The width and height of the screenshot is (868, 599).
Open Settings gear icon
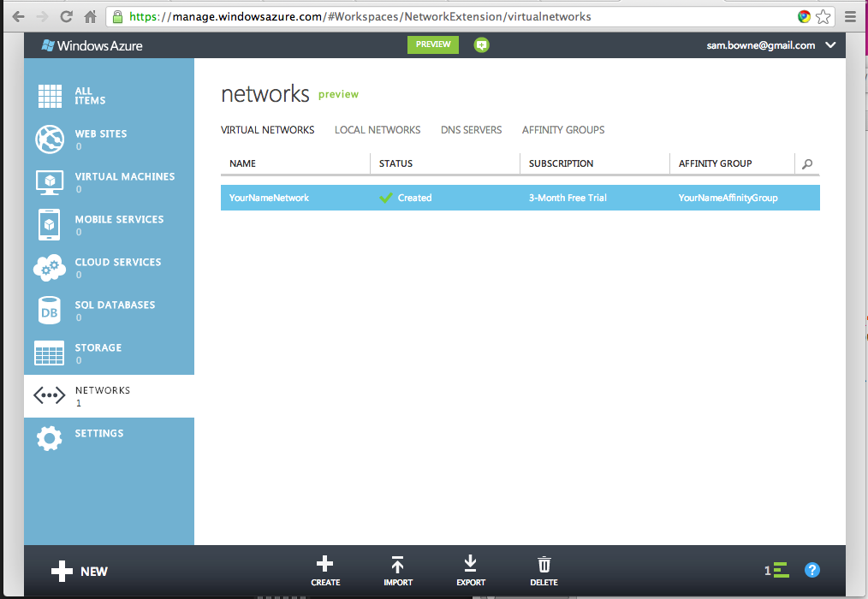[x=50, y=438]
